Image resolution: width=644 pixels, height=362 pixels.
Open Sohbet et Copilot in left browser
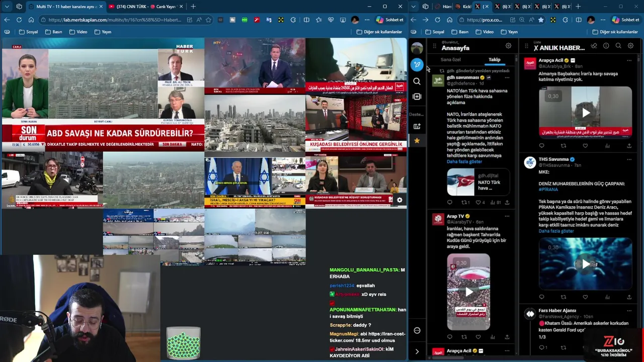coord(390,20)
